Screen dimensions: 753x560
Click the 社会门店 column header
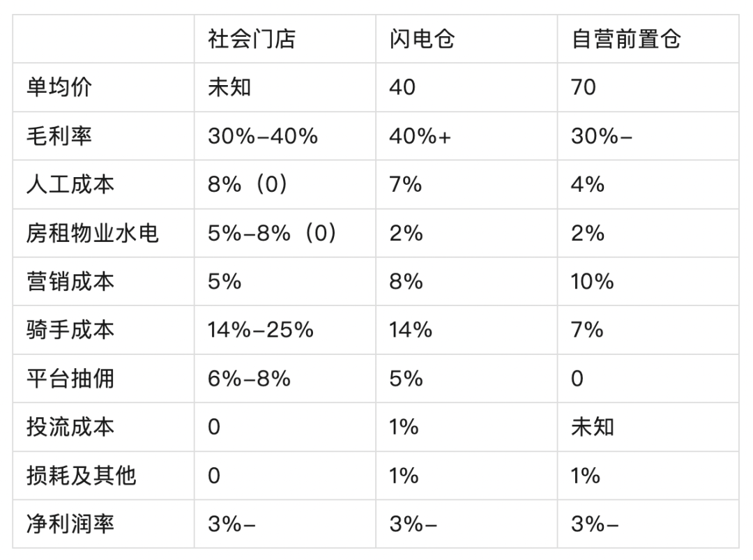click(x=252, y=39)
